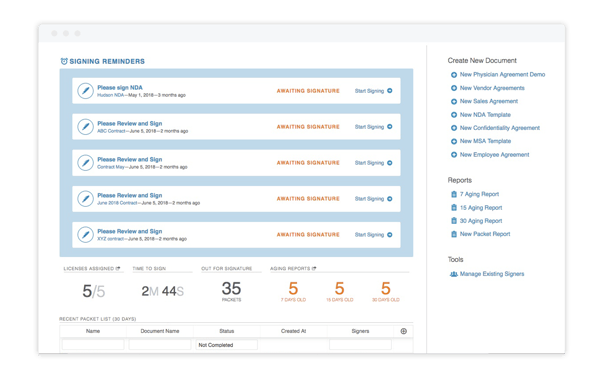This screenshot has height=387, width=600.
Task: Open the Status filter showing Not Completed
Action: (x=227, y=345)
